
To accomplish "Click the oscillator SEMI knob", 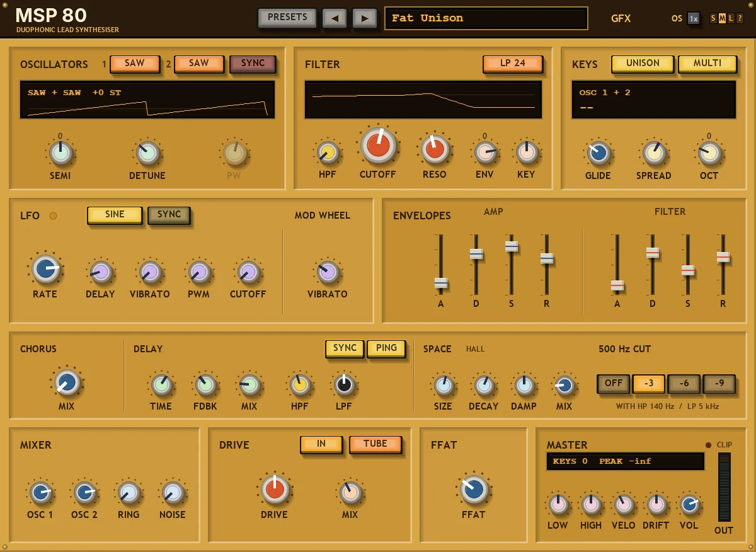I will (61, 153).
